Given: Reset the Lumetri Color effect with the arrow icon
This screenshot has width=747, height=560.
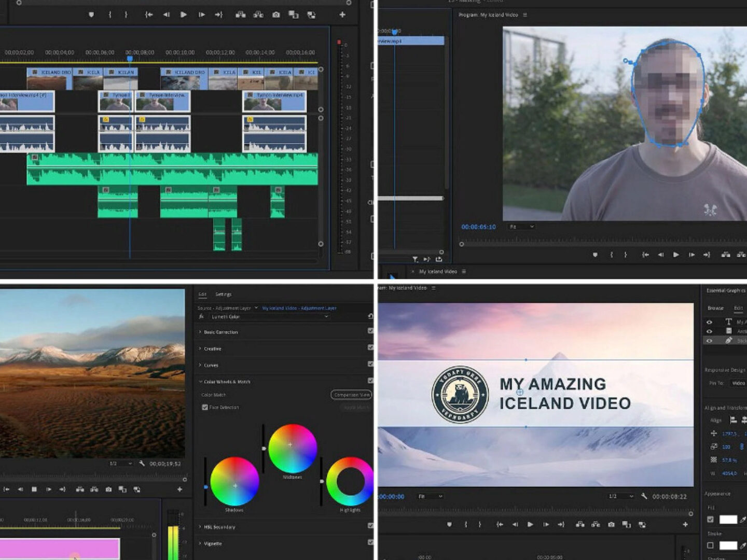Looking at the screenshot, I should [x=370, y=316].
